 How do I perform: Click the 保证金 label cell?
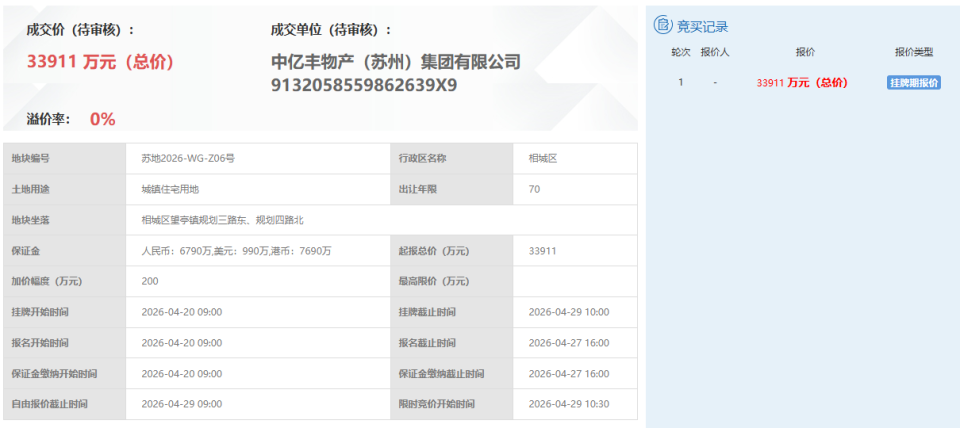coord(64,250)
